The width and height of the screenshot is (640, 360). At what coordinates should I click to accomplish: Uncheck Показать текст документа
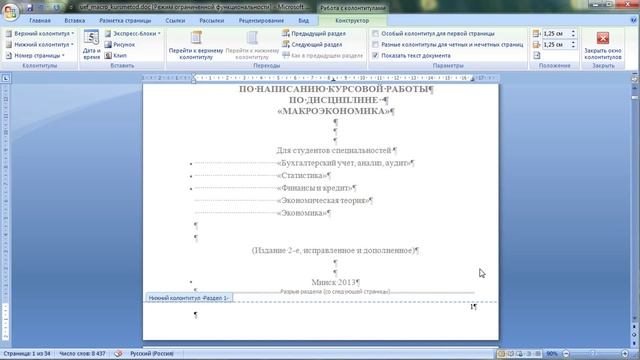pos(411,56)
